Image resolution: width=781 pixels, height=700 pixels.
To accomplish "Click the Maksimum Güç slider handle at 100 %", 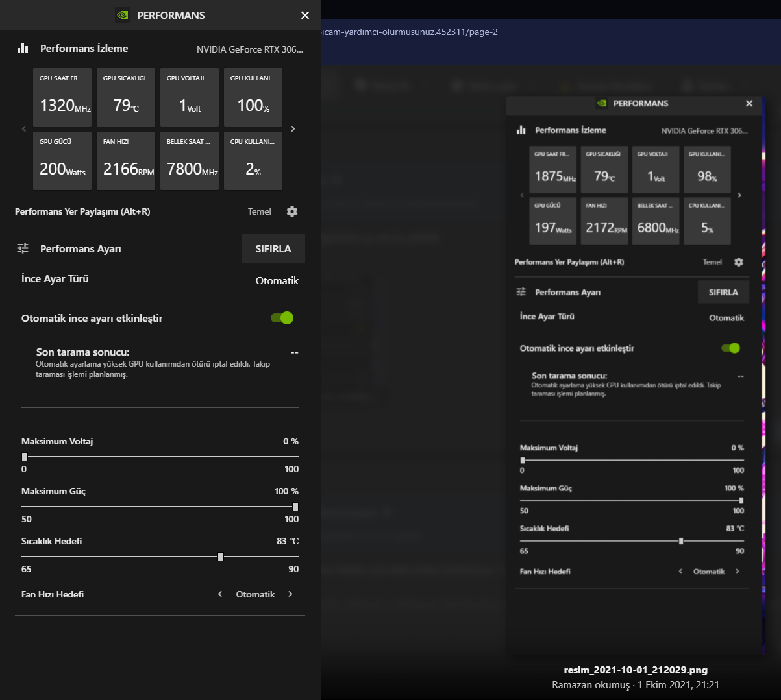I will [295, 507].
